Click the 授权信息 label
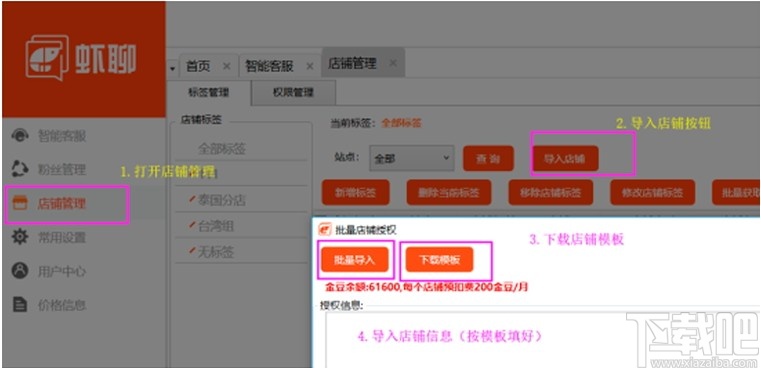This screenshot has height=368, width=761. [x=341, y=305]
